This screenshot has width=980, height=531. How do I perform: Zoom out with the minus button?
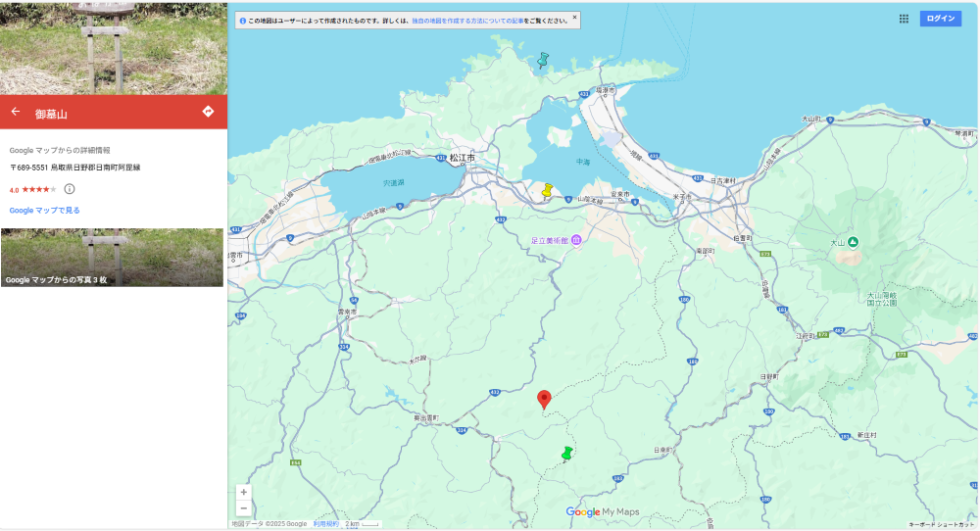tap(244, 507)
